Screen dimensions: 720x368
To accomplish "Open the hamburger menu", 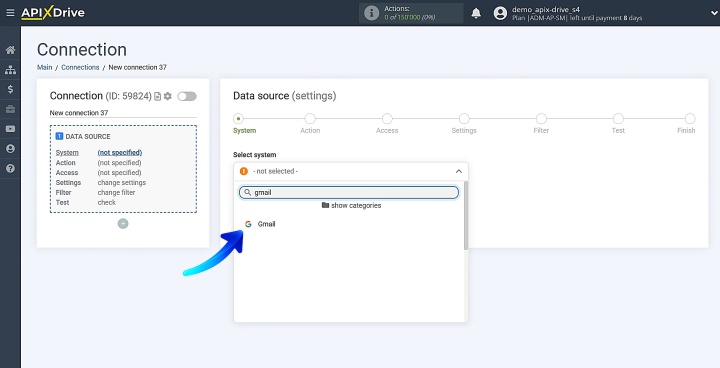I will [x=10, y=13].
